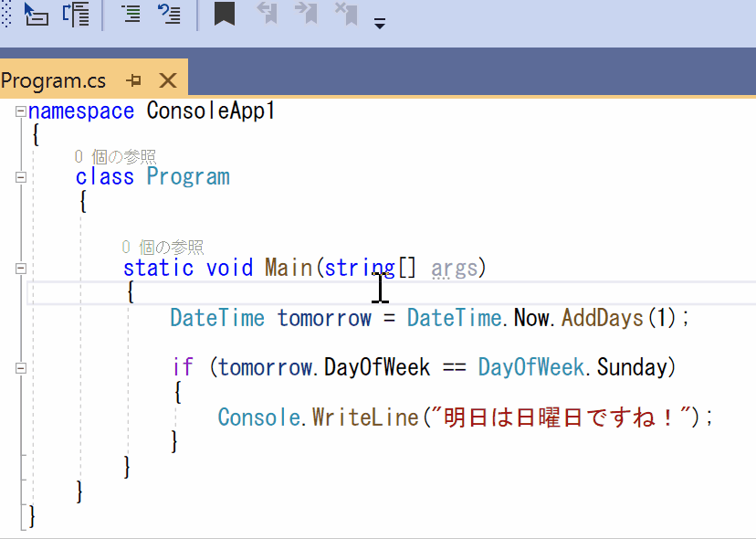Viewport: 756px width, 539px height.
Task: Comment out the selected lines
Action: point(131,14)
